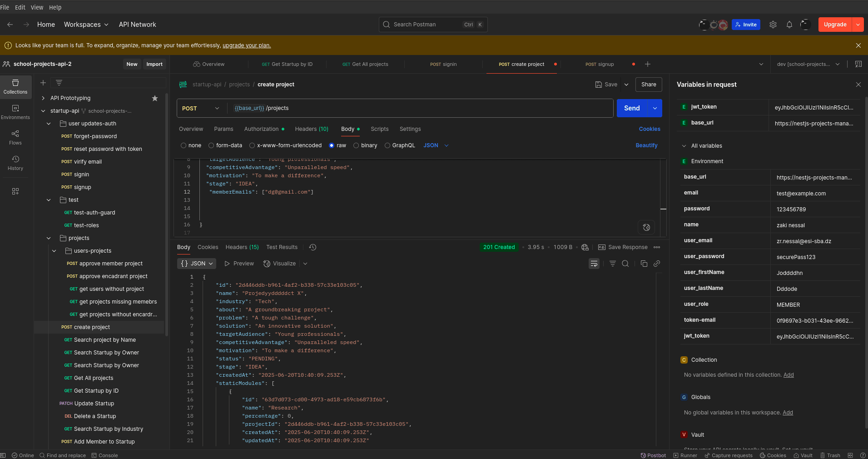The width and height of the screenshot is (868, 459).
Task: Open the response JSON format dropdown
Action: pyautogui.click(x=197, y=264)
